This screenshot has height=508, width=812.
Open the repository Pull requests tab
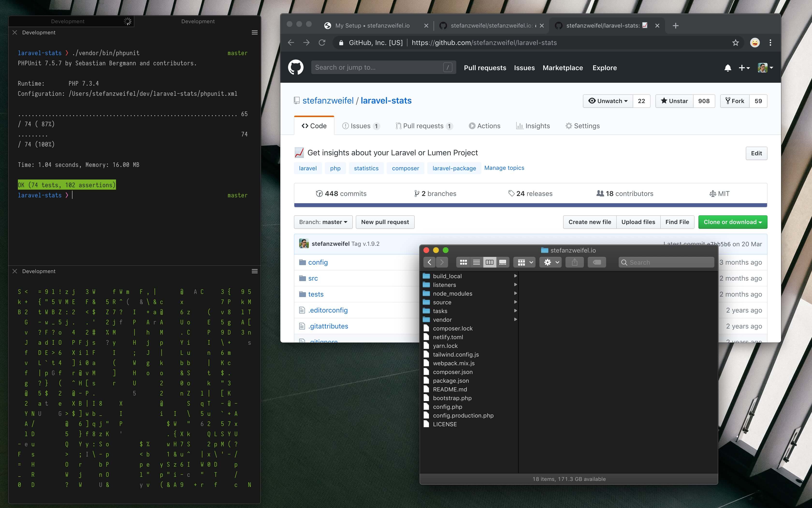[x=424, y=126]
